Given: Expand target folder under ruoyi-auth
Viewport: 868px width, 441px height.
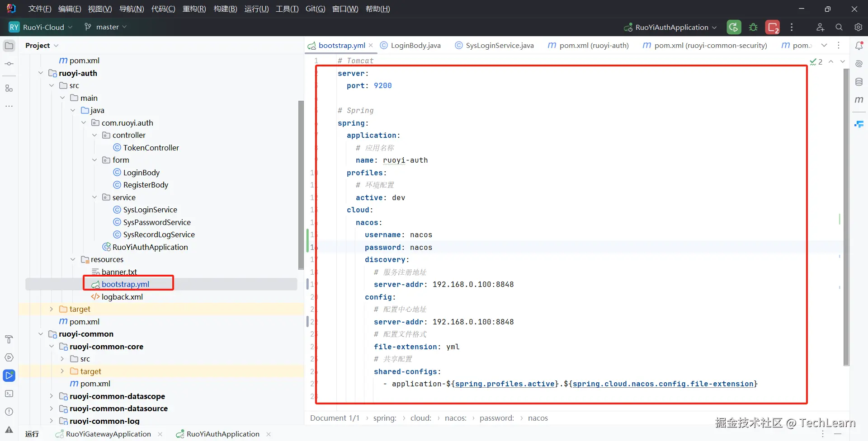Looking at the screenshot, I should click(51, 309).
